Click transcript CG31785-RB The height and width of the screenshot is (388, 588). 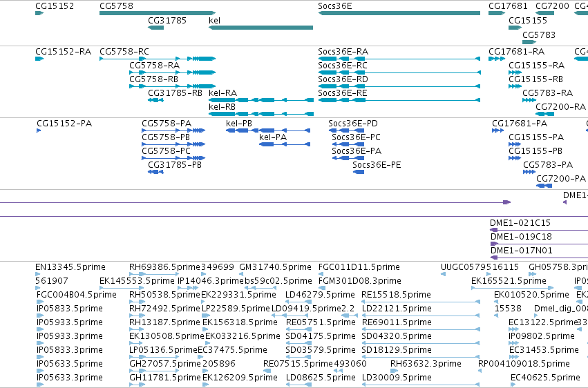coord(155,100)
